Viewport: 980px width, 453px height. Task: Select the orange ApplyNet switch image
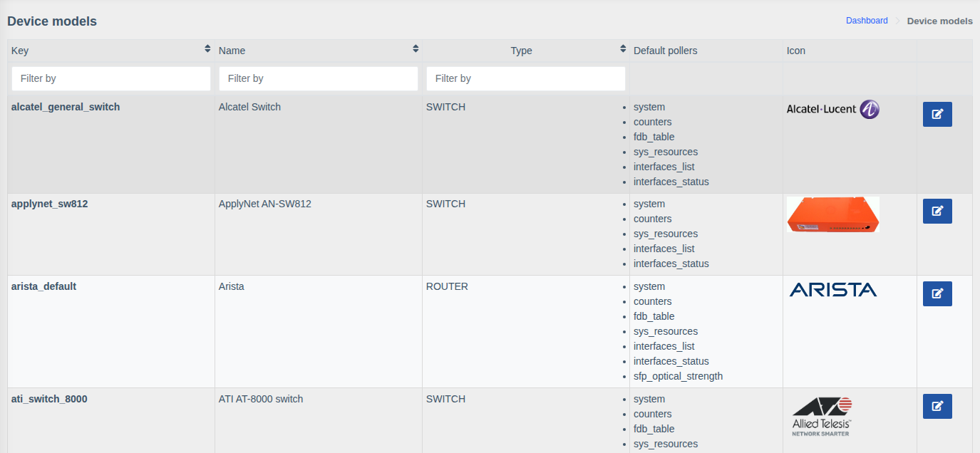pyautogui.click(x=832, y=214)
